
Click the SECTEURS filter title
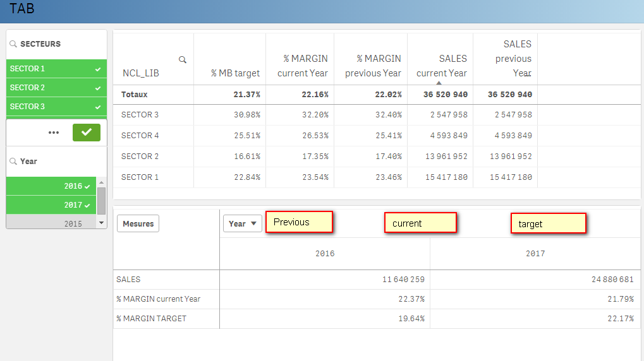pyautogui.click(x=40, y=44)
